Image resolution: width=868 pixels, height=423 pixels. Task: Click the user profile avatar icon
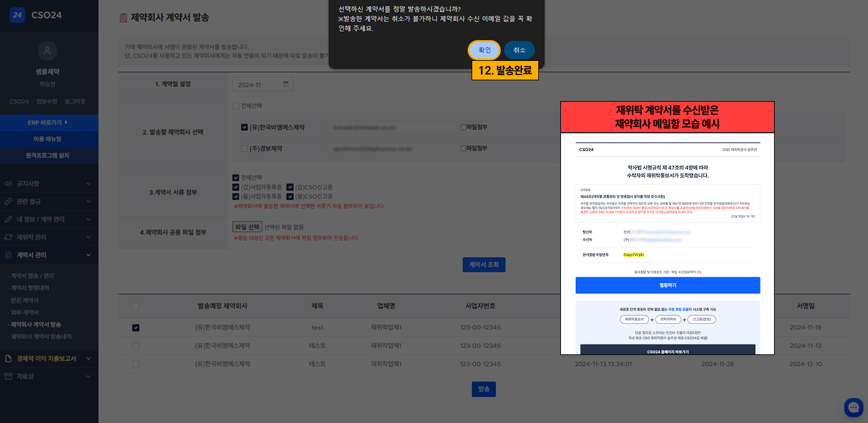[48, 51]
